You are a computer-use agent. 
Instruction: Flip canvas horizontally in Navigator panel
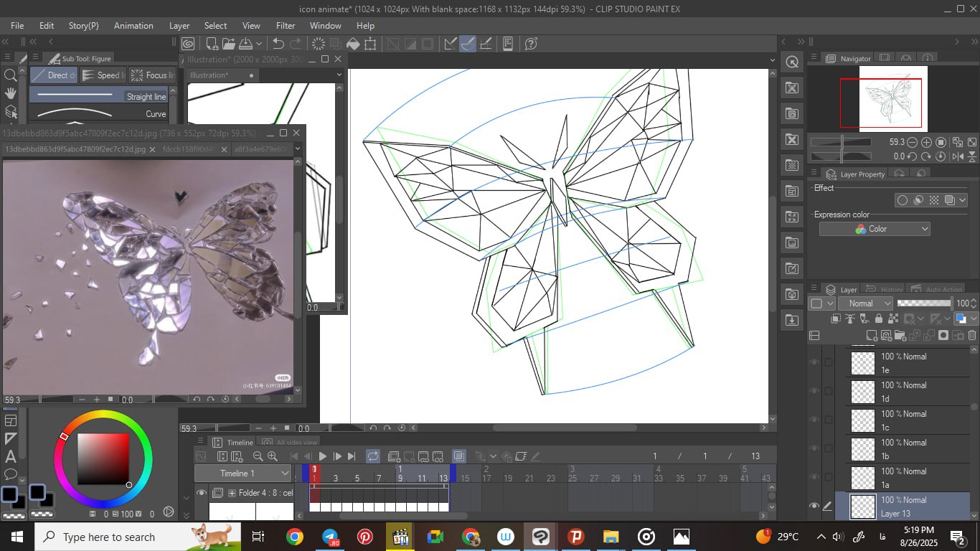(957, 156)
